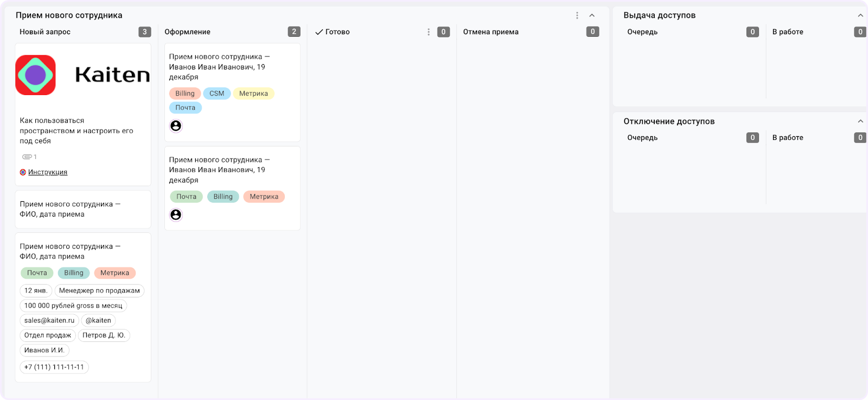This screenshot has height=400, width=868.
Task: Collapse the Отключение доступов board
Action: 860,122
